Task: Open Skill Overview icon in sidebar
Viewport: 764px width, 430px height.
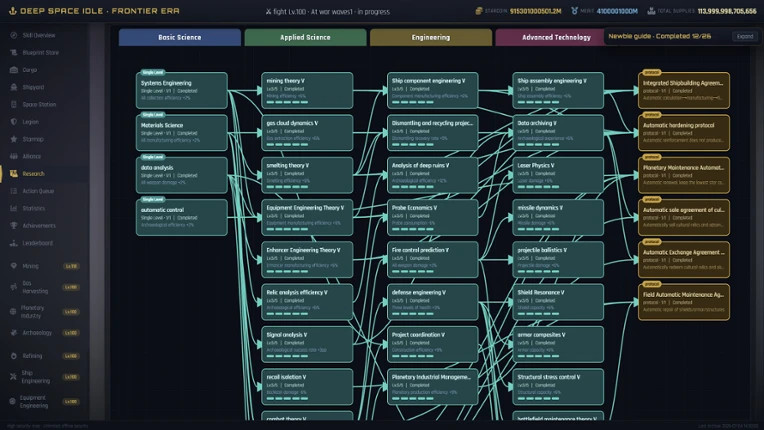Action: pyautogui.click(x=14, y=35)
